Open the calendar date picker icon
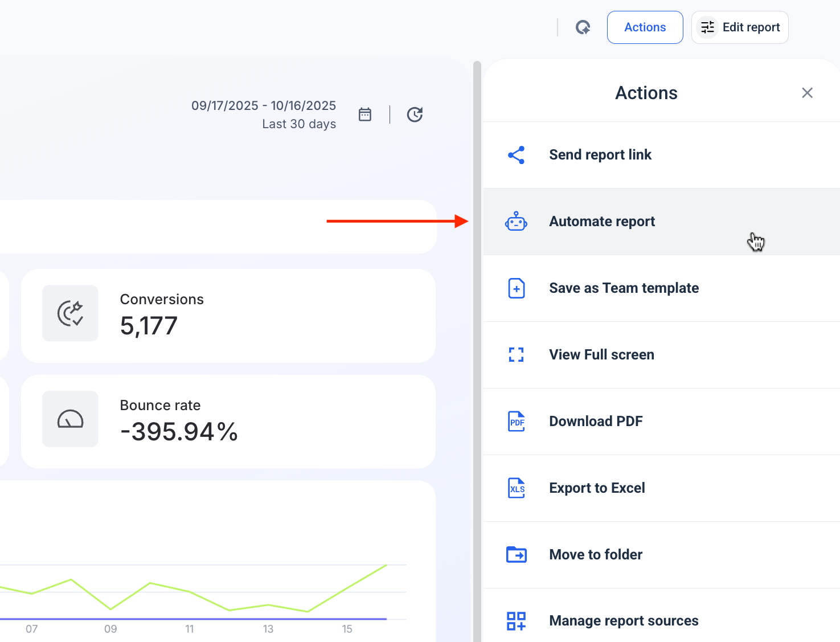The image size is (840, 642). [365, 115]
